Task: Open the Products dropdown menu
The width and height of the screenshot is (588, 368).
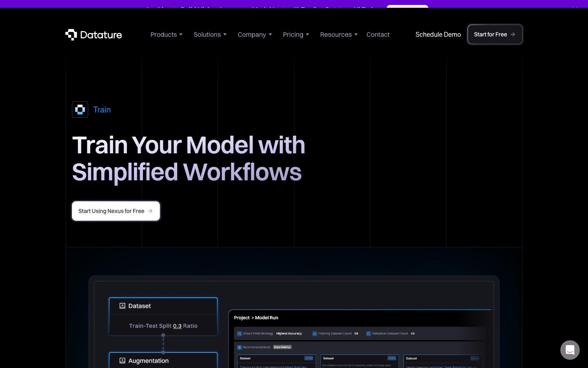Action: (166, 35)
